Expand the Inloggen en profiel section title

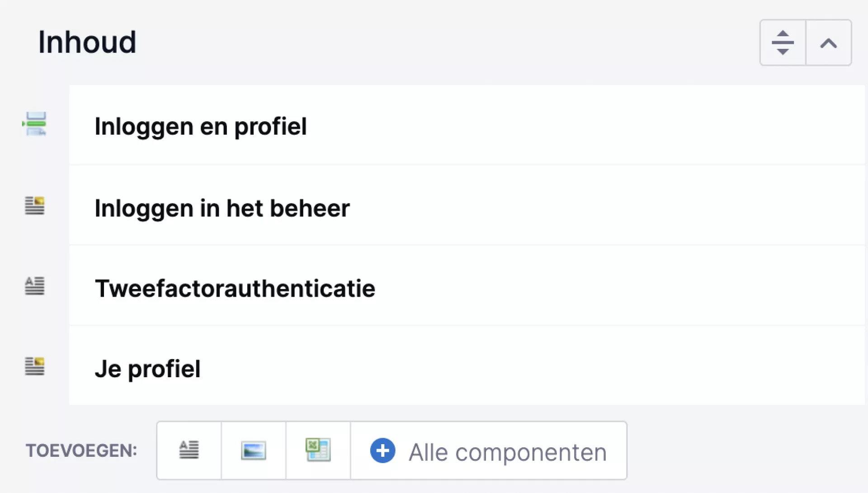[x=200, y=126]
